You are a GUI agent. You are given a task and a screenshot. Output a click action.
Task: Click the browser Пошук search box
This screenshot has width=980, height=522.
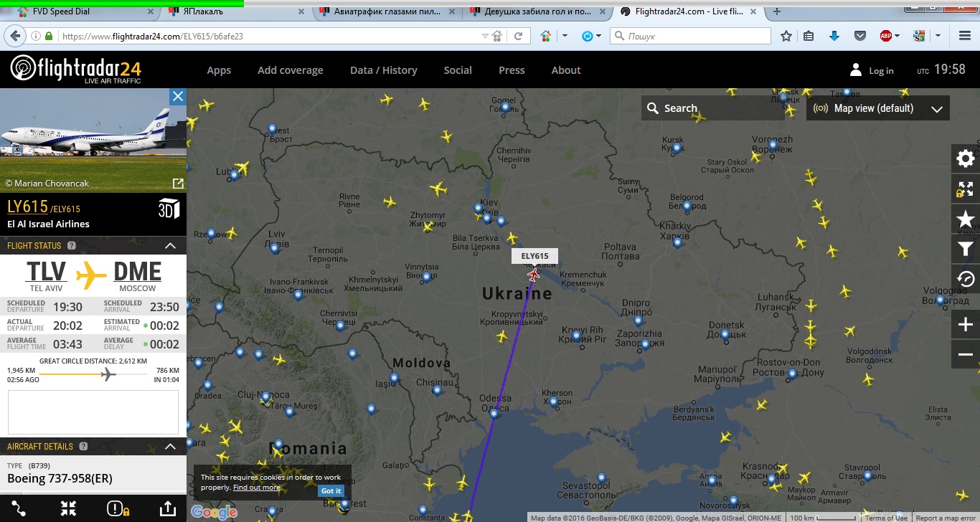[x=690, y=36]
